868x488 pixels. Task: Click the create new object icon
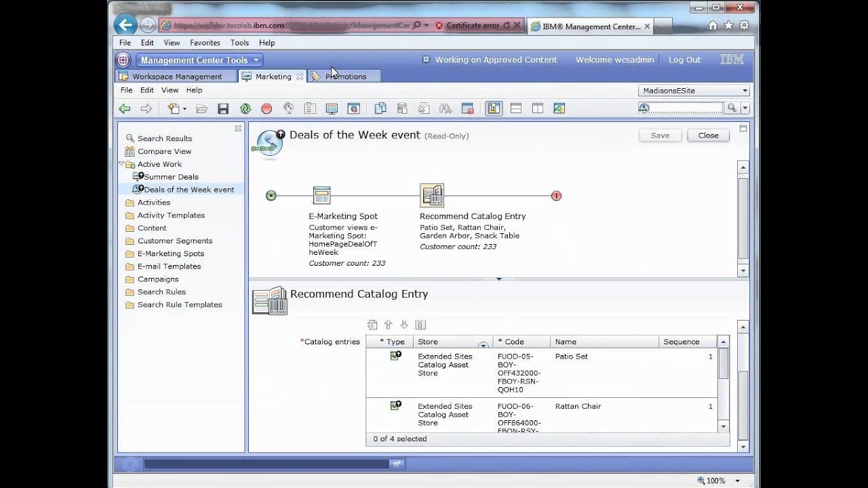coord(174,108)
